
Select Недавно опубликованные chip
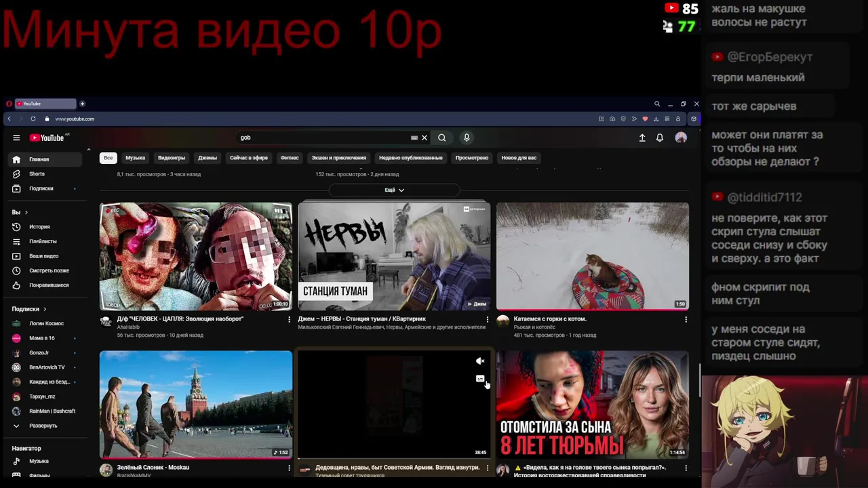coord(411,158)
